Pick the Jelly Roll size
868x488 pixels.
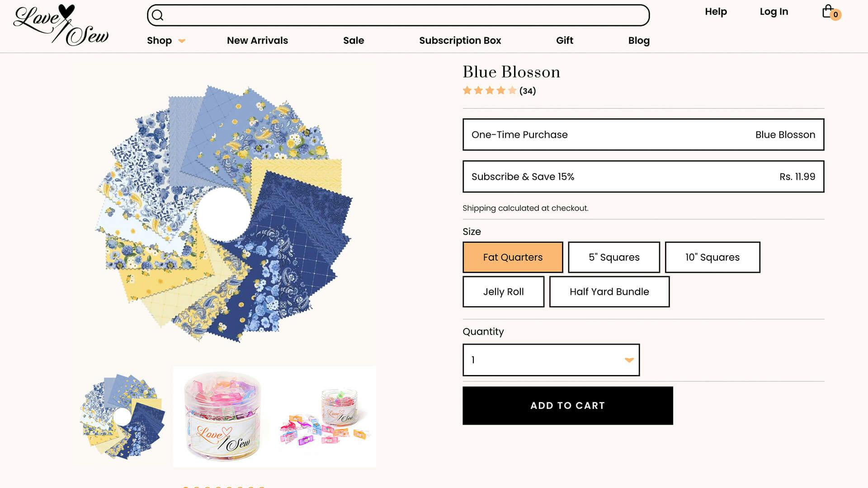[503, 292]
